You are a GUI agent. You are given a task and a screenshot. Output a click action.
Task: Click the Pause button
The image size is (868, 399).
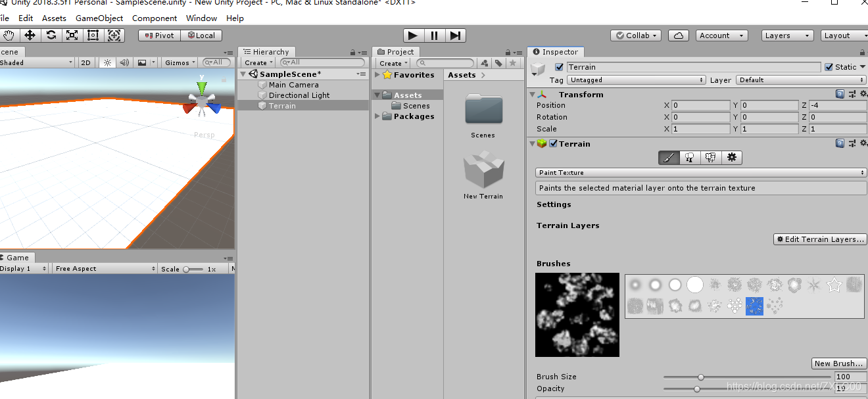(x=434, y=35)
